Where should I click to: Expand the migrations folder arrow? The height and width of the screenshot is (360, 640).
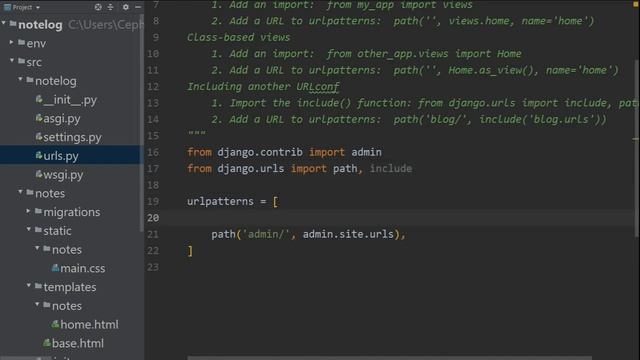click(28, 211)
